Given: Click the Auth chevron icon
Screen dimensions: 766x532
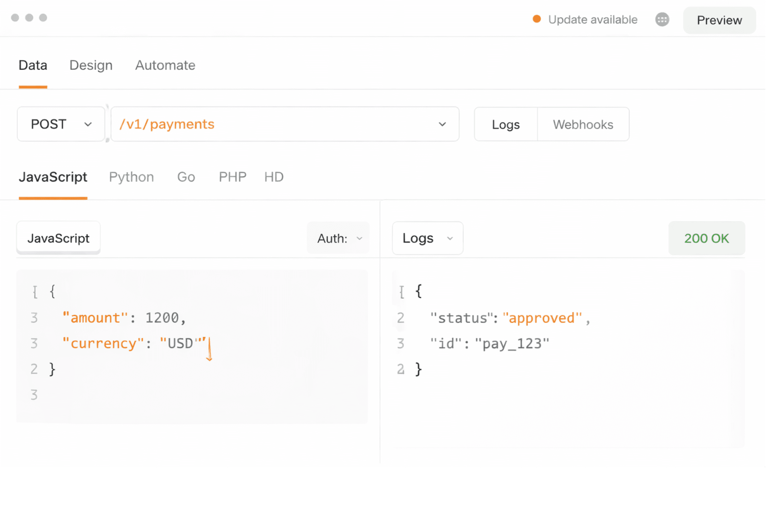Looking at the screenshot, I should pyautogui.click(x=359, y=238).
